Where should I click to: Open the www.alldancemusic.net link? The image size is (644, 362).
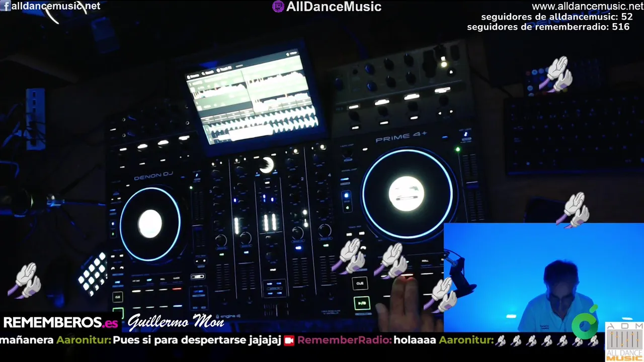[588, 7]
